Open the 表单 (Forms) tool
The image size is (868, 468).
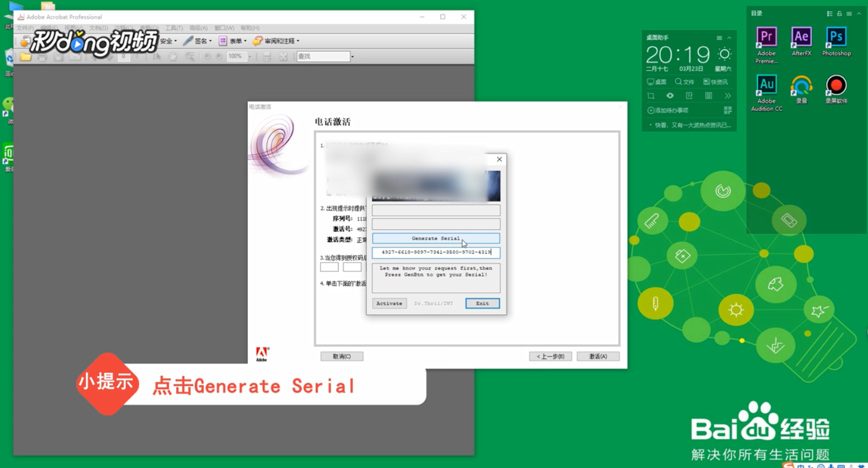click(x=235, y=41)
